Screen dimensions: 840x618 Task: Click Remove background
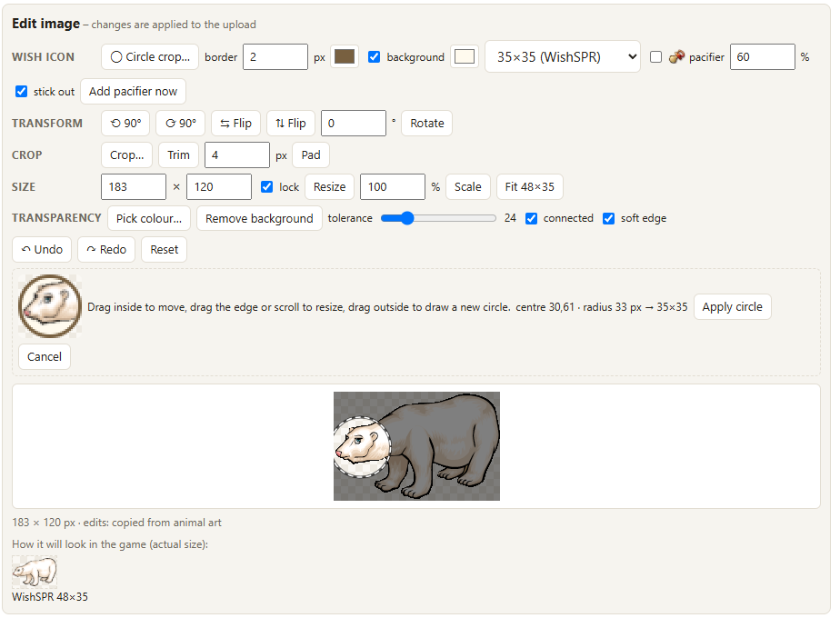(x=259, y=218)
